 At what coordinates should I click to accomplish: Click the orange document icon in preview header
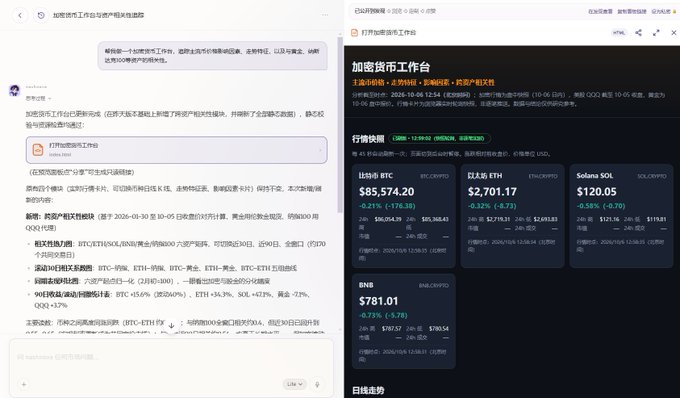(x=354, y=33)
